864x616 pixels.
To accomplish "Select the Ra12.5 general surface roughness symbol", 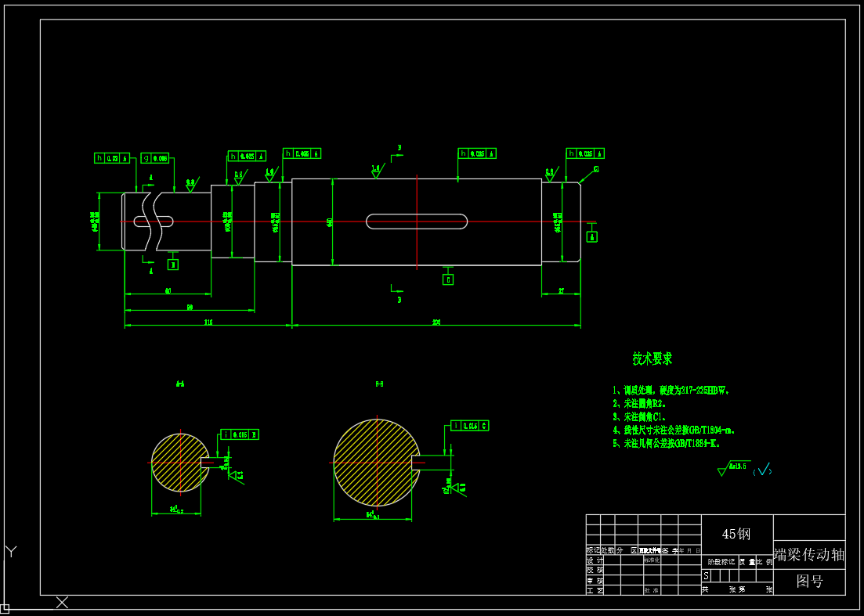I will [734, 468].
